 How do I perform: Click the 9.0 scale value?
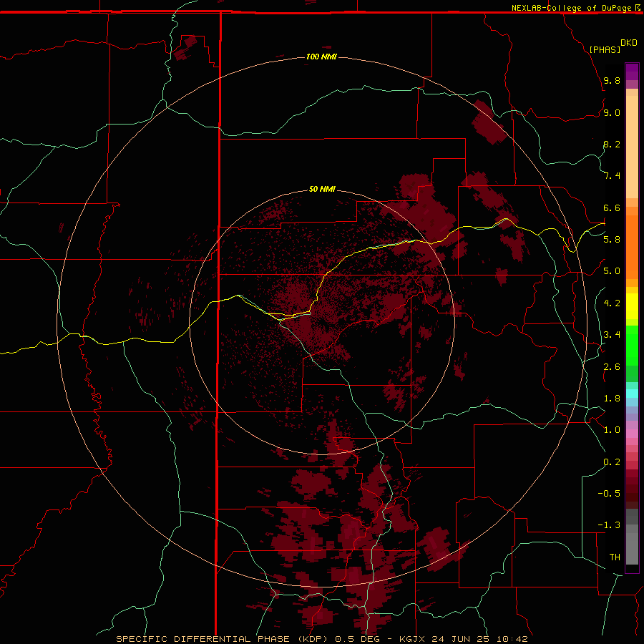pos(612,112)
